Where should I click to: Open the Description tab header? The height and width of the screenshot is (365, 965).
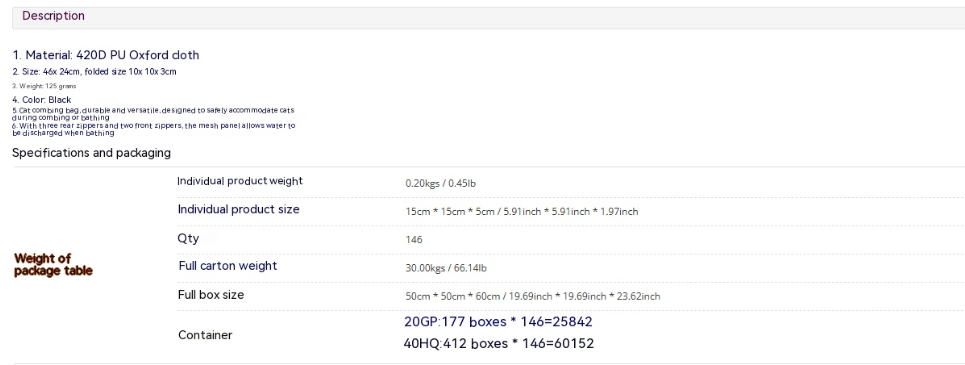click(54, 16)
